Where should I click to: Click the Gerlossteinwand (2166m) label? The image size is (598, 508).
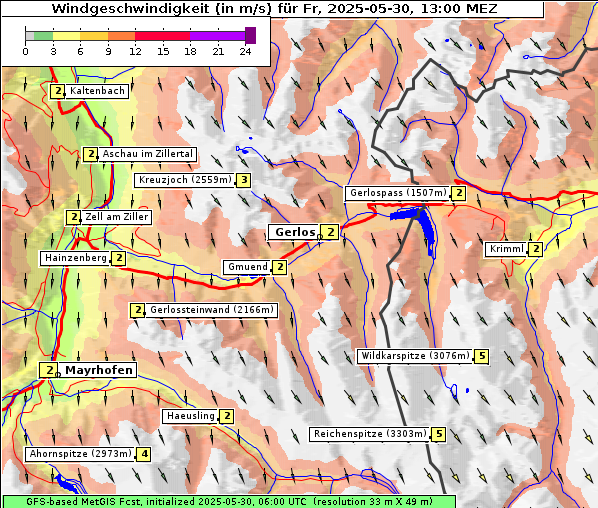(x=212, y=310)
